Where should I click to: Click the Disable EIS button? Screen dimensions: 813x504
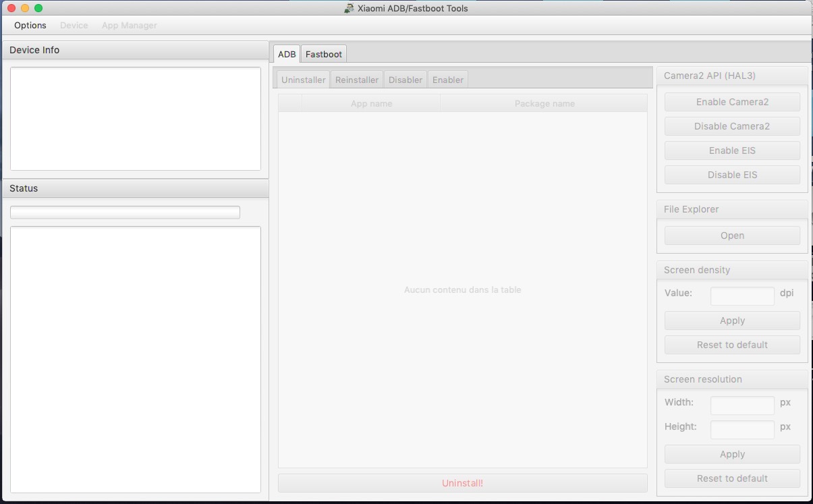tap(732, 175)
